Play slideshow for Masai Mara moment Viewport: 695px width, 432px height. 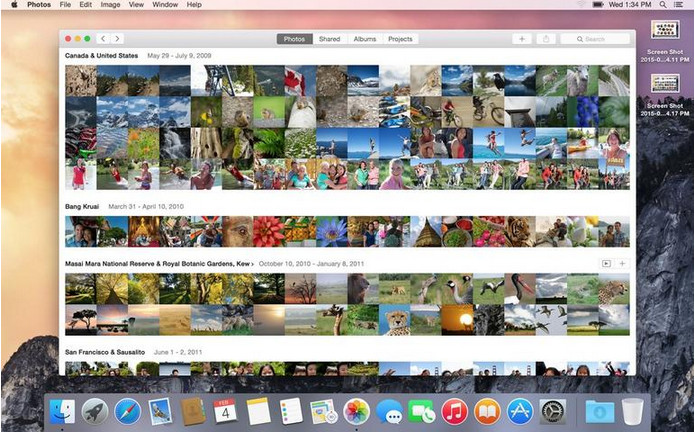pos(606,264)
